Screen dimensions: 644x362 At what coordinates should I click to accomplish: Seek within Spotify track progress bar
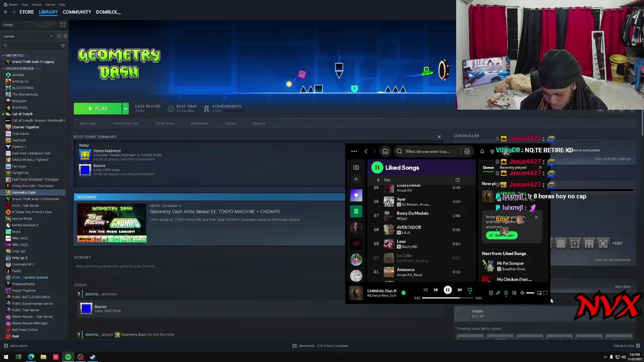click(x=447, y=298)
